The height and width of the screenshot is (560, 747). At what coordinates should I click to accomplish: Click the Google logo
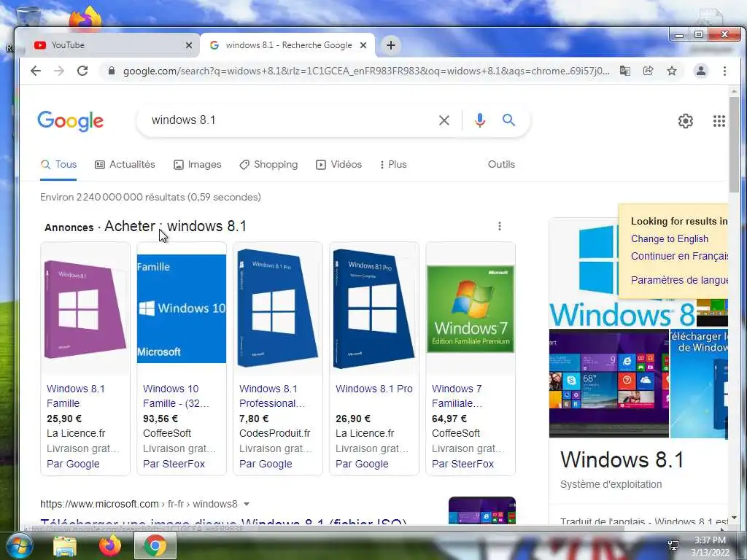(71, 121)
